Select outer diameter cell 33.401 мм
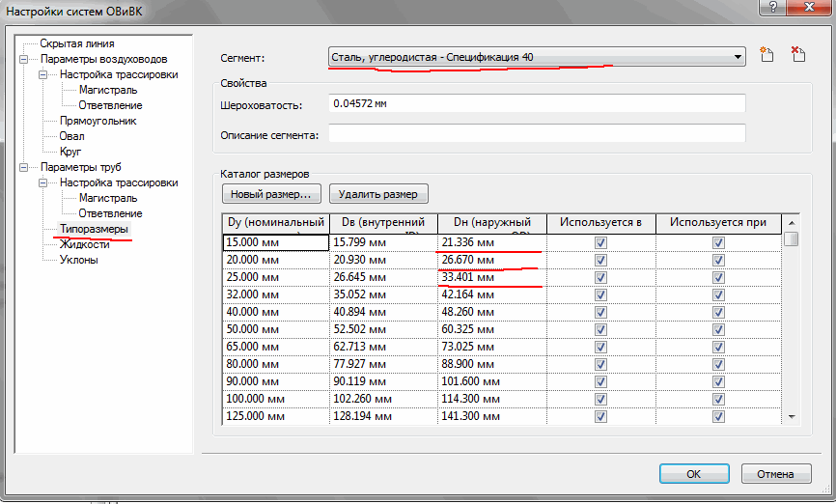The width and height of the screenshot is (836, 504). point(492,277)
